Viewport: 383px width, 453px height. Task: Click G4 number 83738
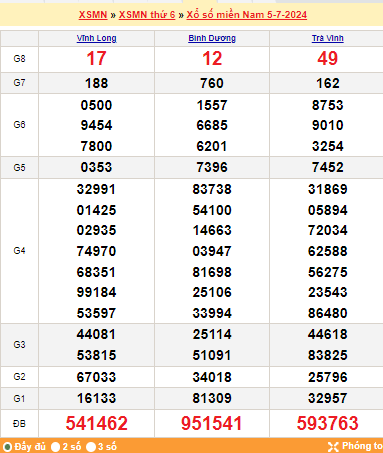(212, 189)
